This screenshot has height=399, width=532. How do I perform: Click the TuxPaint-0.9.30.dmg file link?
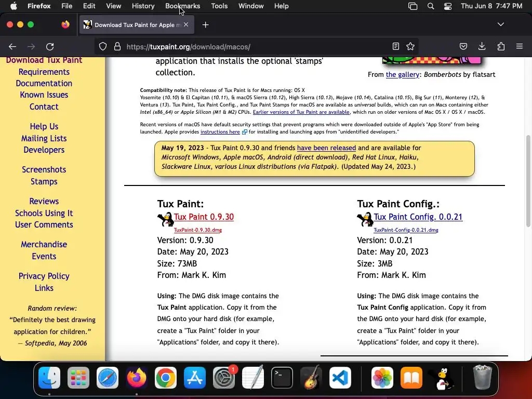click(x=198, y=230)
